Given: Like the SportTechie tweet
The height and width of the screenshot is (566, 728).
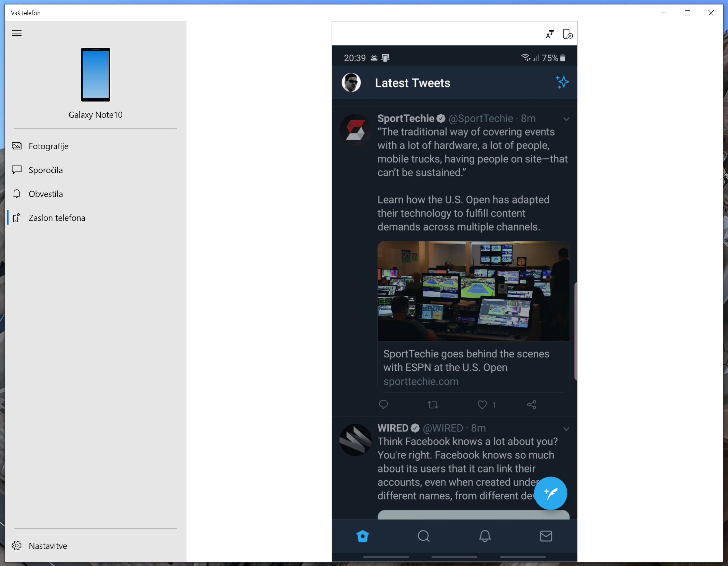Looking at the screenshot, I should (482, 405).
